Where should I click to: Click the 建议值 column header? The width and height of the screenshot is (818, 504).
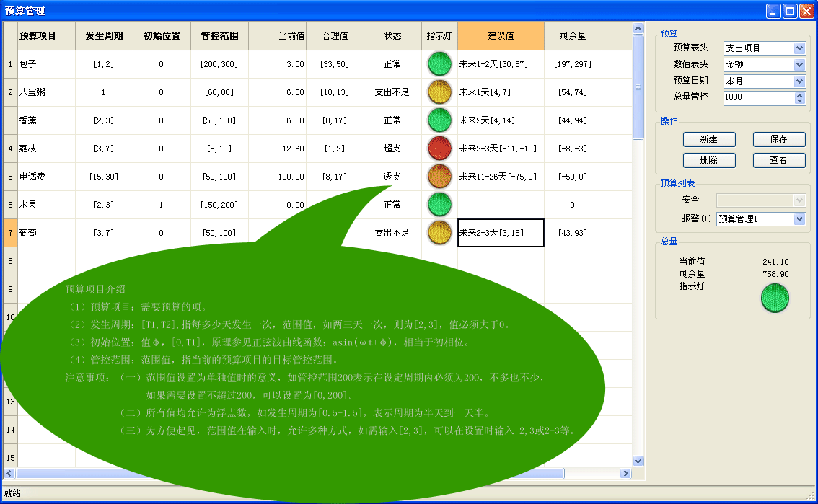pyautogui.click(x=501, y=36)
